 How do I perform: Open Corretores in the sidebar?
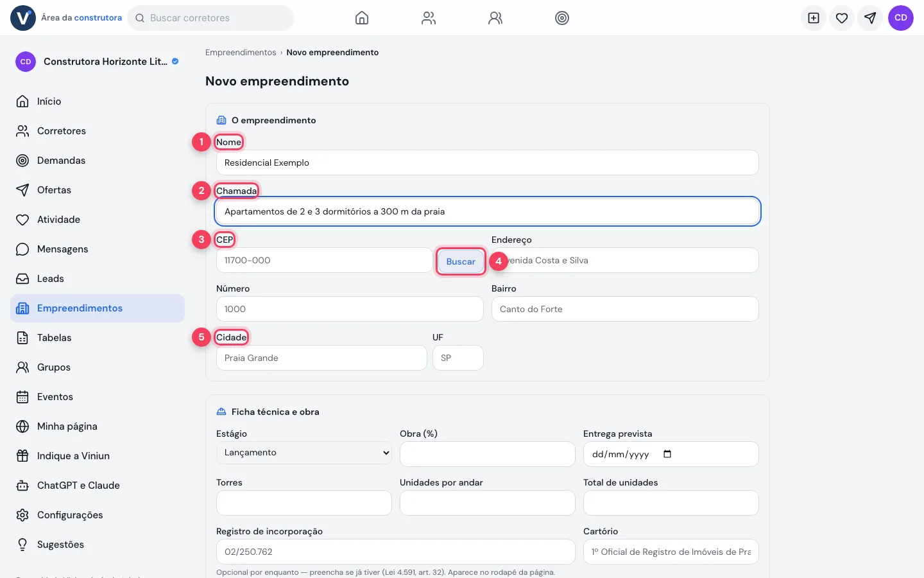pyautogui.click(x=98, y=131)
